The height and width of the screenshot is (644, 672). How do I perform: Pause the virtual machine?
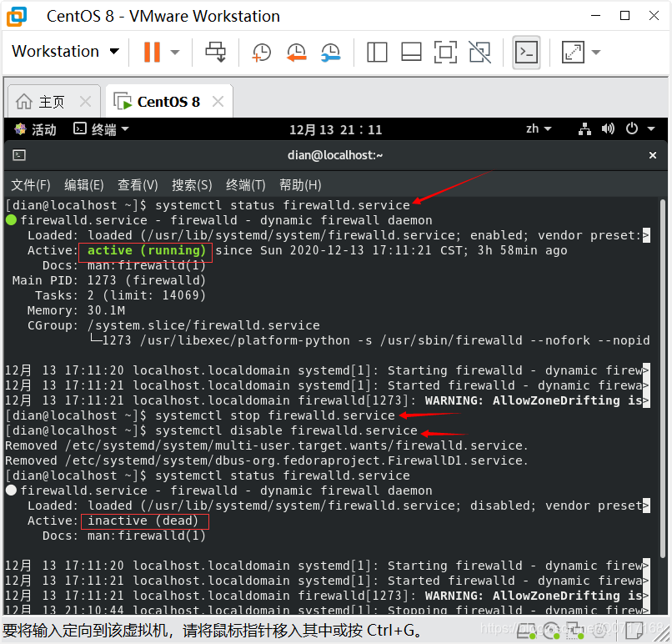point(152,52)
